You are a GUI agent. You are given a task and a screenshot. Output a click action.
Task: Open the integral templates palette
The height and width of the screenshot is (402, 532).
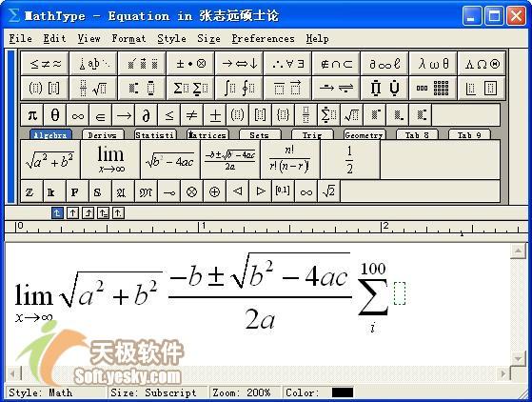coord(239,89)
